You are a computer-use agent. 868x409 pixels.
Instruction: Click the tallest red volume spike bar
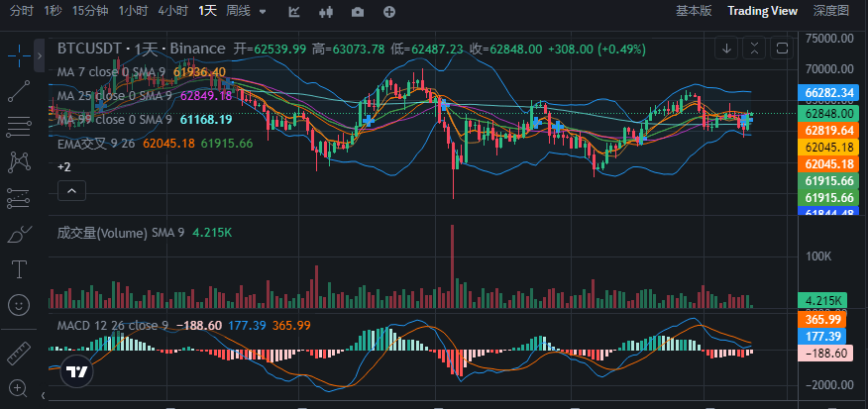pyautogui.click(x=452, y=266)
